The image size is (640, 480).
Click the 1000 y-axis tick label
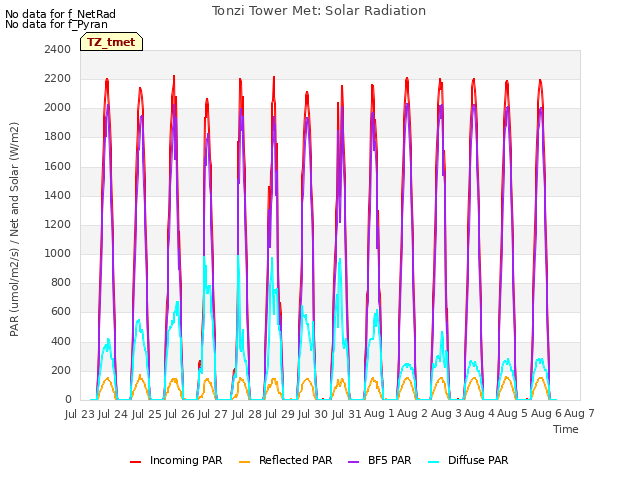tap(58, 253)
